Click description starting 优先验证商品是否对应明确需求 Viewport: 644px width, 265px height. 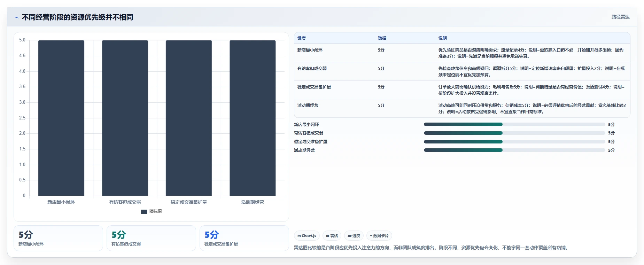pyautogui.click(x=531, y=53)
